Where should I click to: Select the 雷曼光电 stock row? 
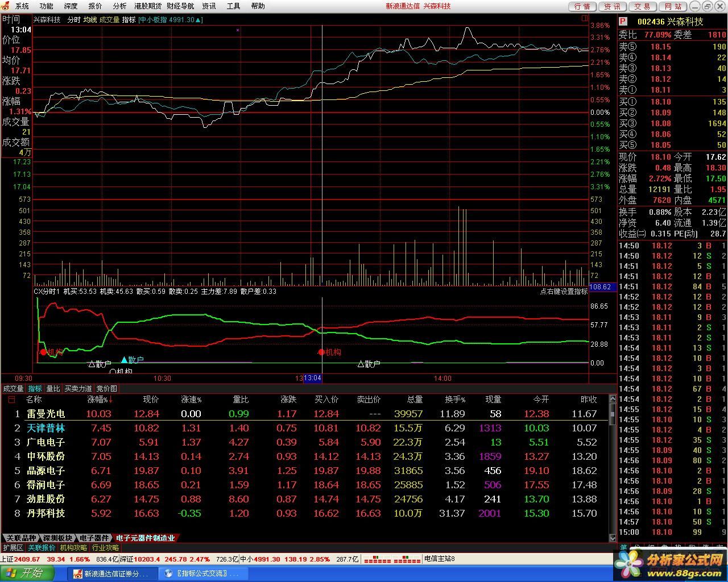tap(304, 414)
